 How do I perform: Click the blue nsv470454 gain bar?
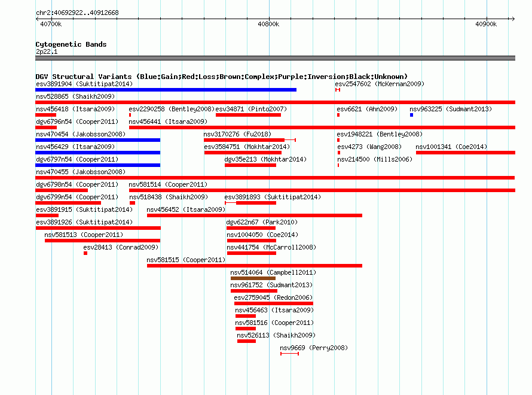97,140
